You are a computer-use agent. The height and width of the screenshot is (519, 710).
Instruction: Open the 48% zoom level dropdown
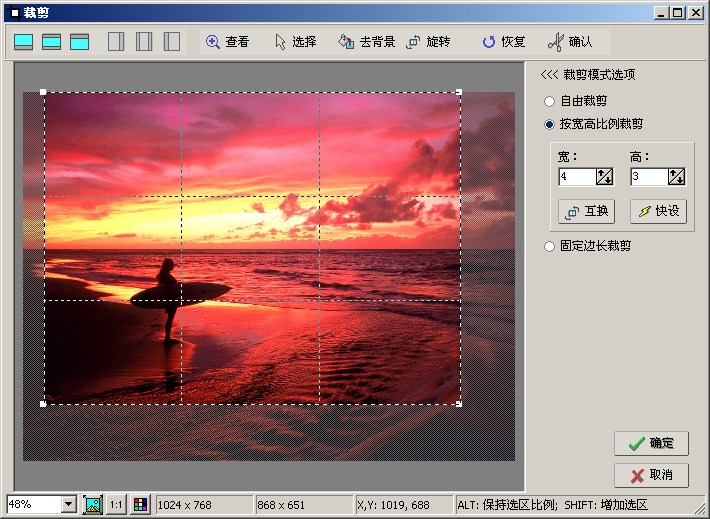pos(68,504)
